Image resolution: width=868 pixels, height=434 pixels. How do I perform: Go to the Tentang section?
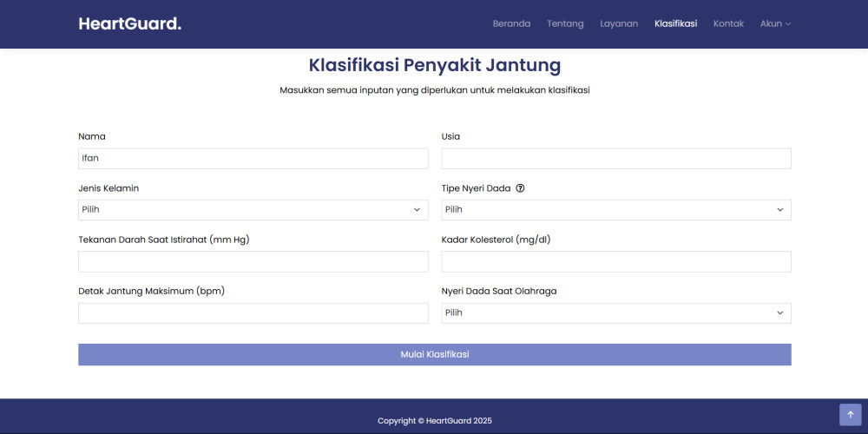[x=565, y=23]
